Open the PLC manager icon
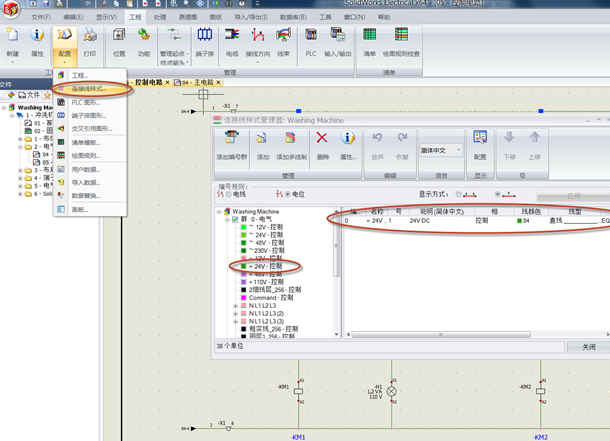 click(x=310, y=35)
